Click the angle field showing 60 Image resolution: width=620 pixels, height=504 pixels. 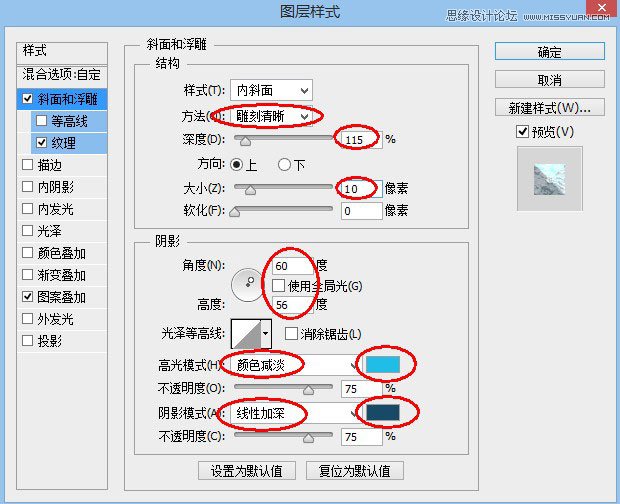click(x=293, y=266)
